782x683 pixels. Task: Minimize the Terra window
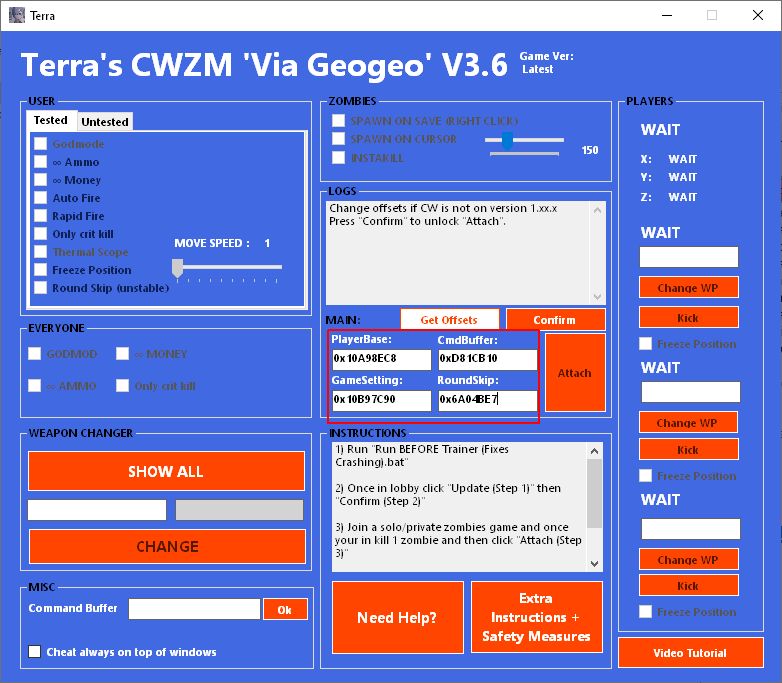pos(667,15)
